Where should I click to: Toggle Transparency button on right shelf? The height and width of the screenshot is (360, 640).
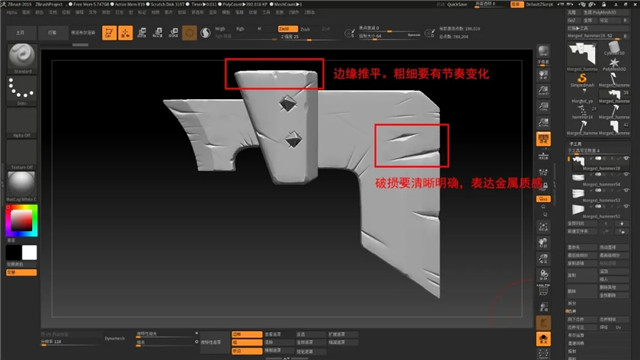[543, 307]
